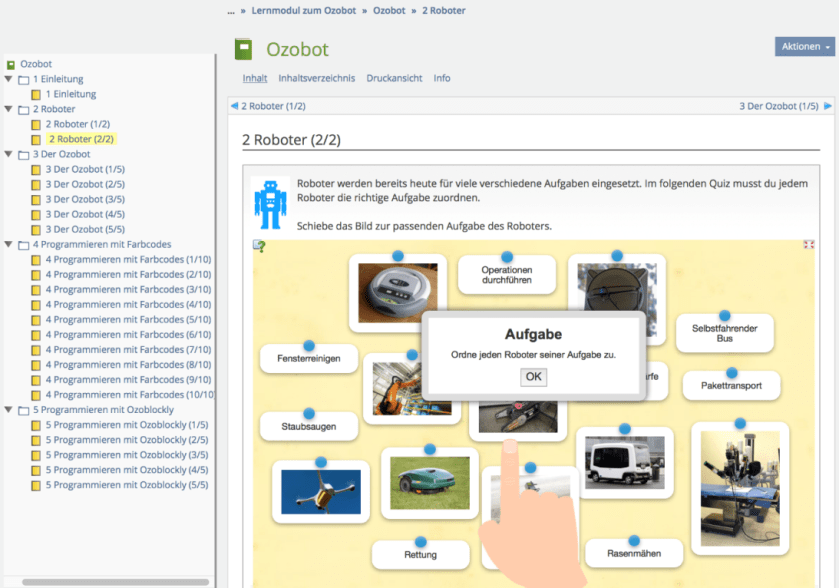
Task: Click the green book icon beside Ozobot title
Action: (x=243, y=49)
